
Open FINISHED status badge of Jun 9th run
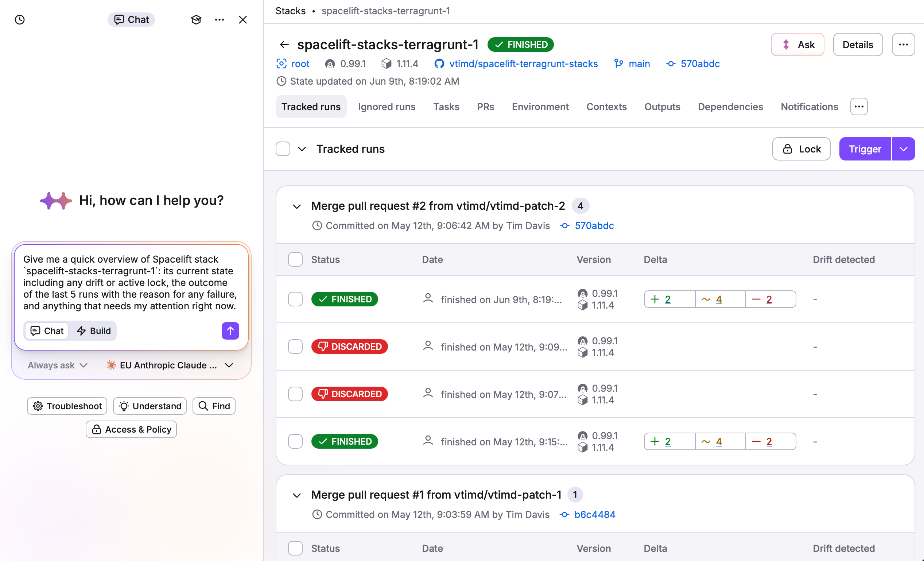pos(345,299)
